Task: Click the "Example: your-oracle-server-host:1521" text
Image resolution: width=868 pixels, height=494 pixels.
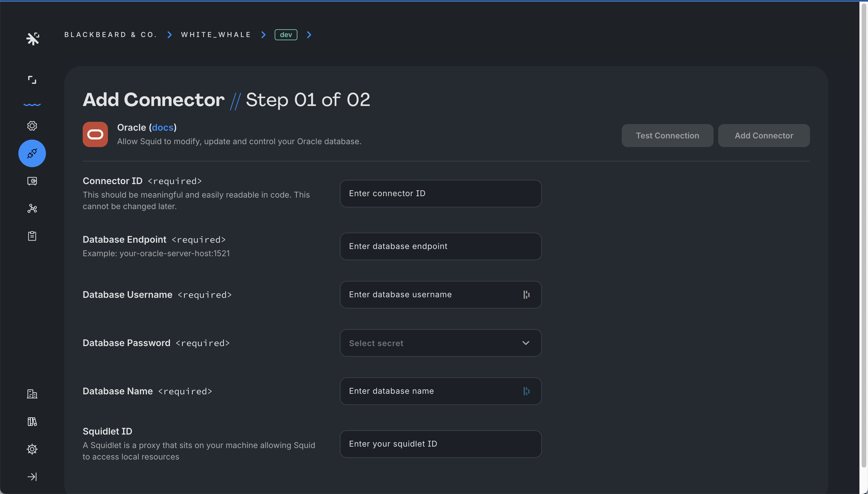Action: point(156,253)
